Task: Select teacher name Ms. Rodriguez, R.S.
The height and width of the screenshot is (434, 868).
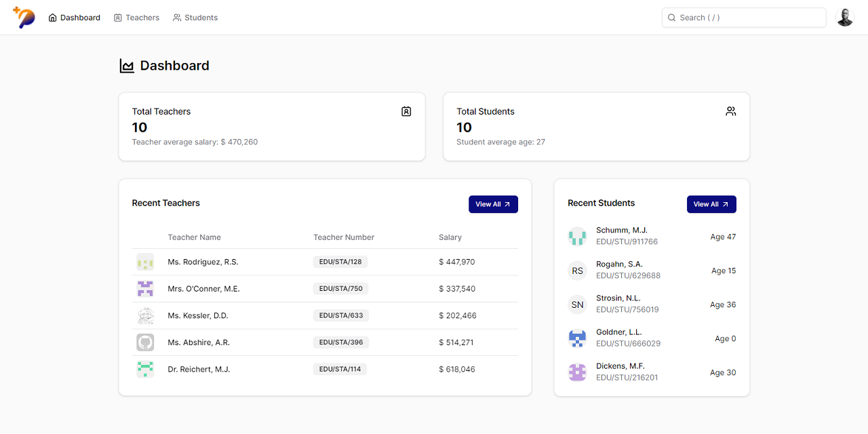Action: point(203,262)
